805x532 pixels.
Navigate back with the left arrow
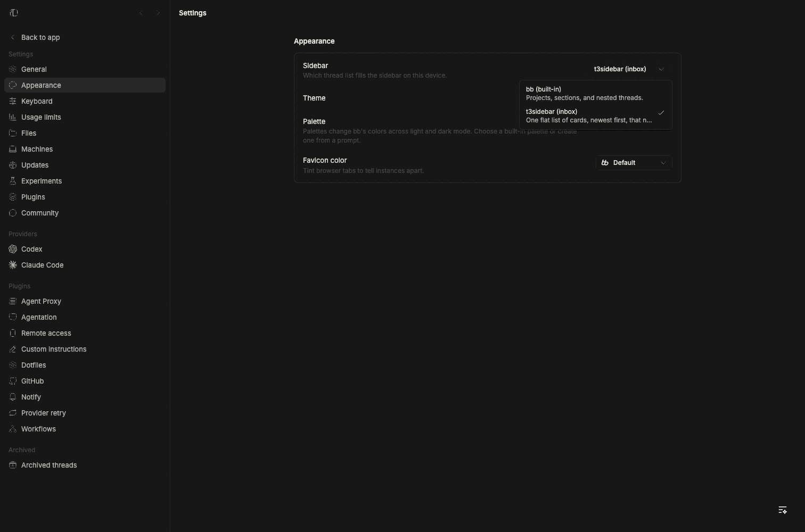(141, 13)
